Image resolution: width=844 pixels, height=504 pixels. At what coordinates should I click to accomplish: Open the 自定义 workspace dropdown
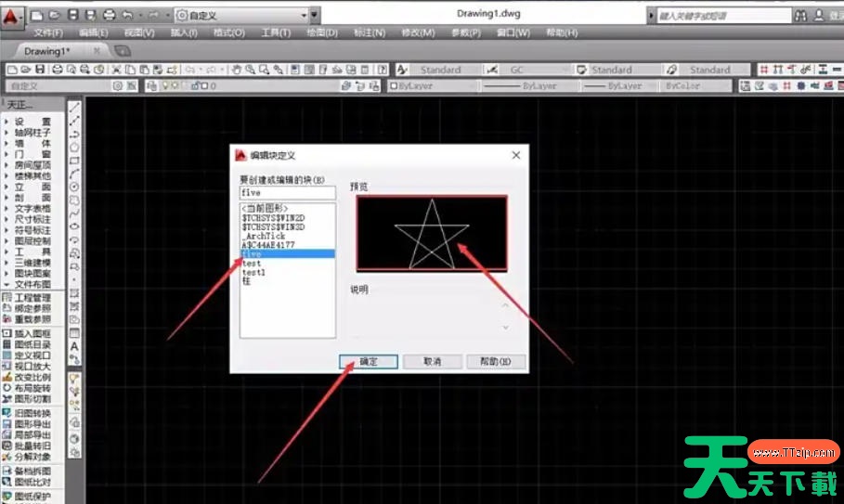tap(244, 16)
